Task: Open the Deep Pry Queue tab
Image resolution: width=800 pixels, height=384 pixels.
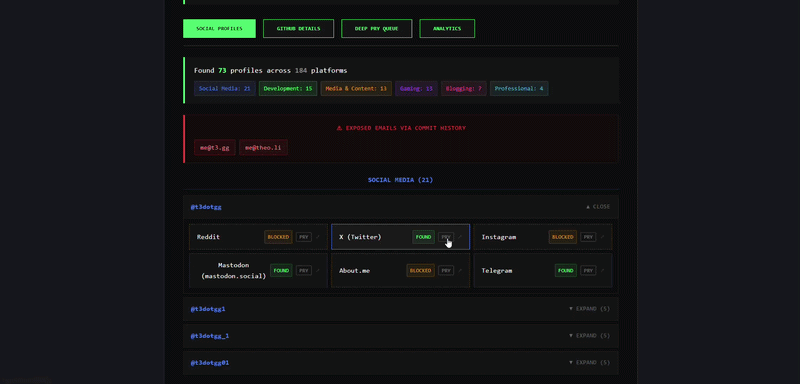Action: tap(377, 29)
